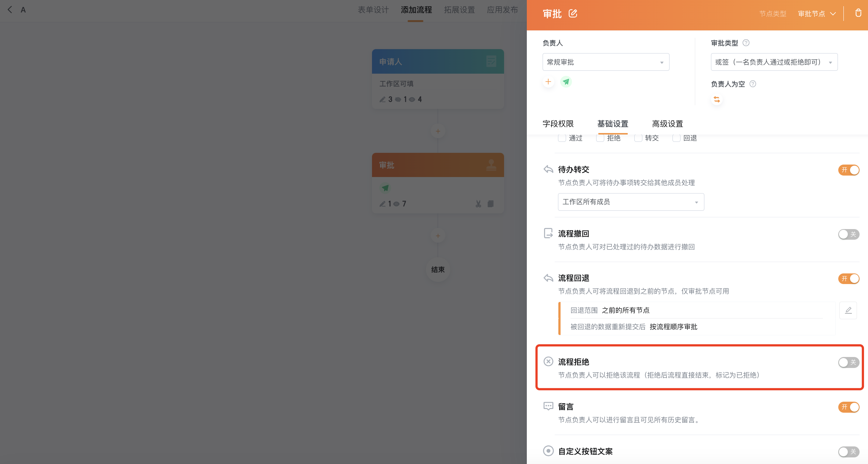Add a 负责人 with the plus icon
This screenshot has width=868, height=464.
tap(548, 82)
